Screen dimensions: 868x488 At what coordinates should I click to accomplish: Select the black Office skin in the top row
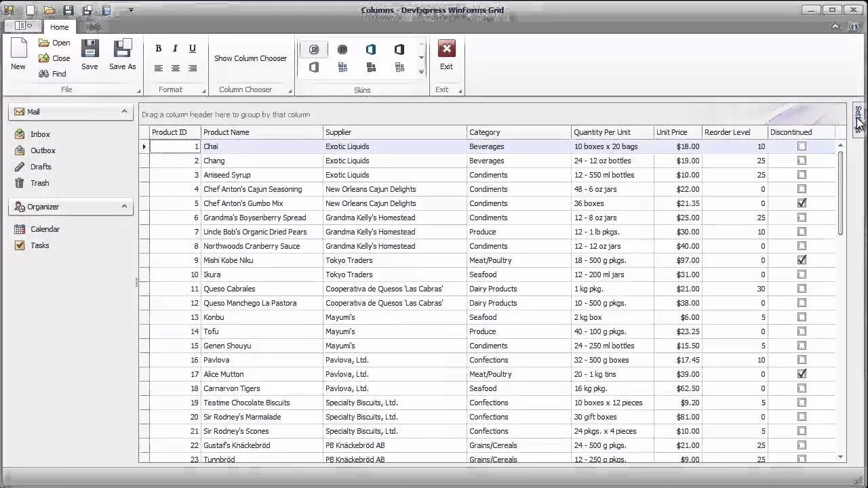[x=399, y=49]
